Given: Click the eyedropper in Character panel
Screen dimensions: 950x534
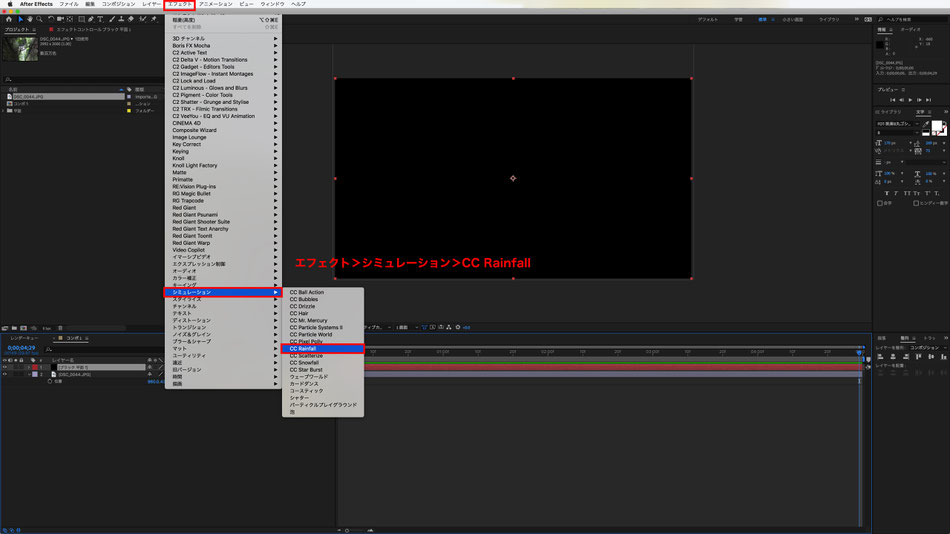Looking at the screenshot, I should point(926,124).
